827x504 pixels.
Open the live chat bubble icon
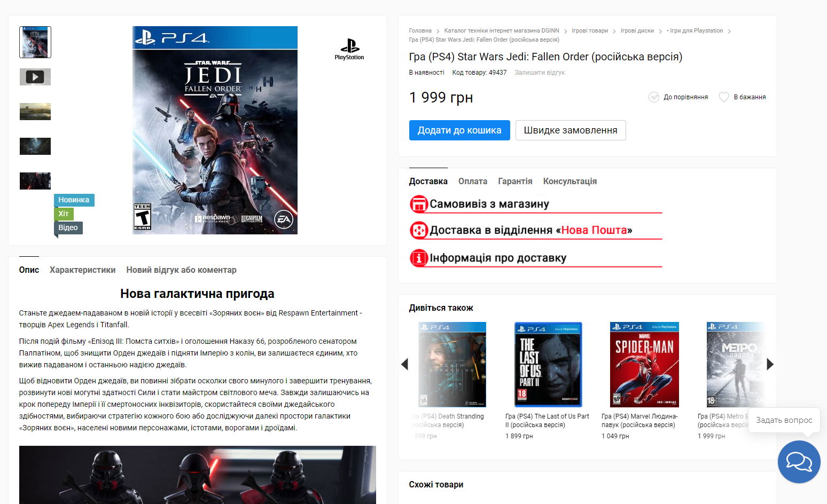pos(799,462)
